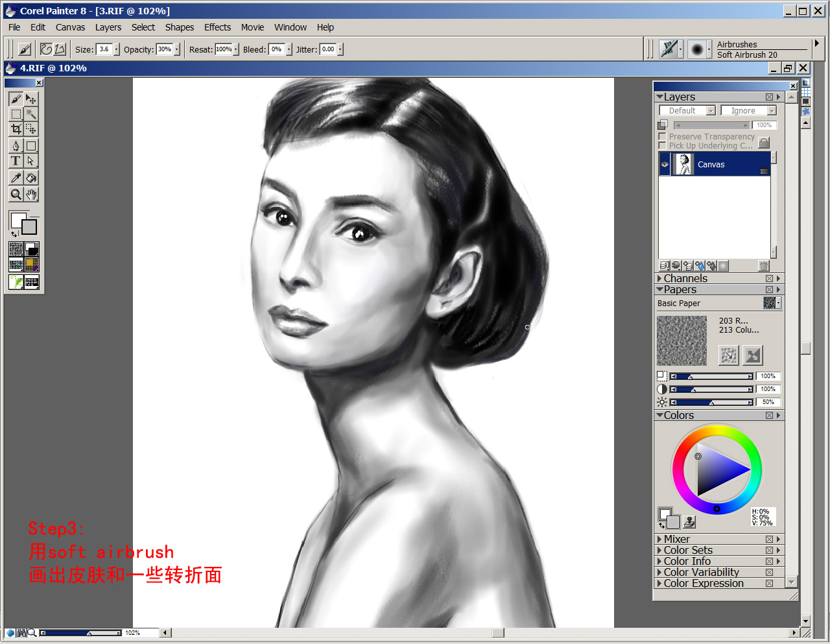
Task: Collapse the Papers palette
Action: [x=659, y=290]
